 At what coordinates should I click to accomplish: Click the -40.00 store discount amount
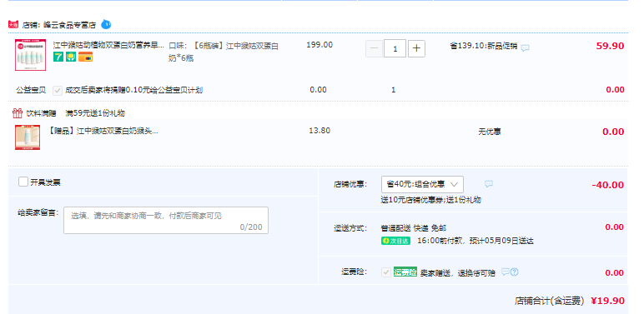[x=608, y=185]
